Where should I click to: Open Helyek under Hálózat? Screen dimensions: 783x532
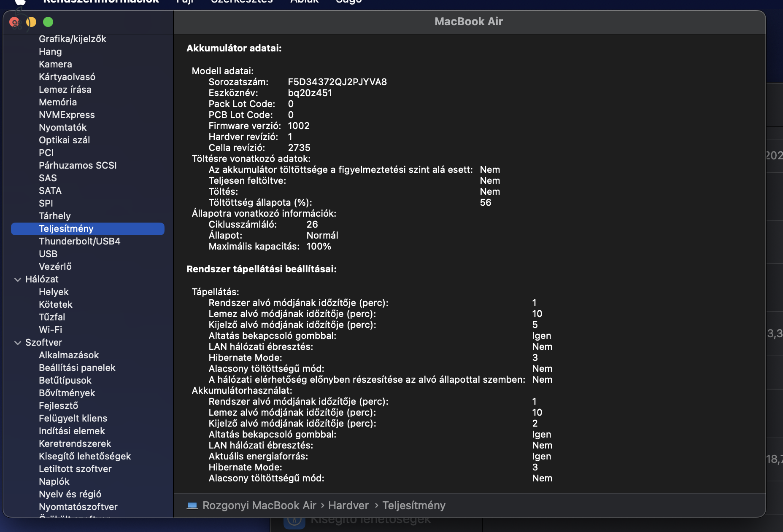[x=54, y=292]
